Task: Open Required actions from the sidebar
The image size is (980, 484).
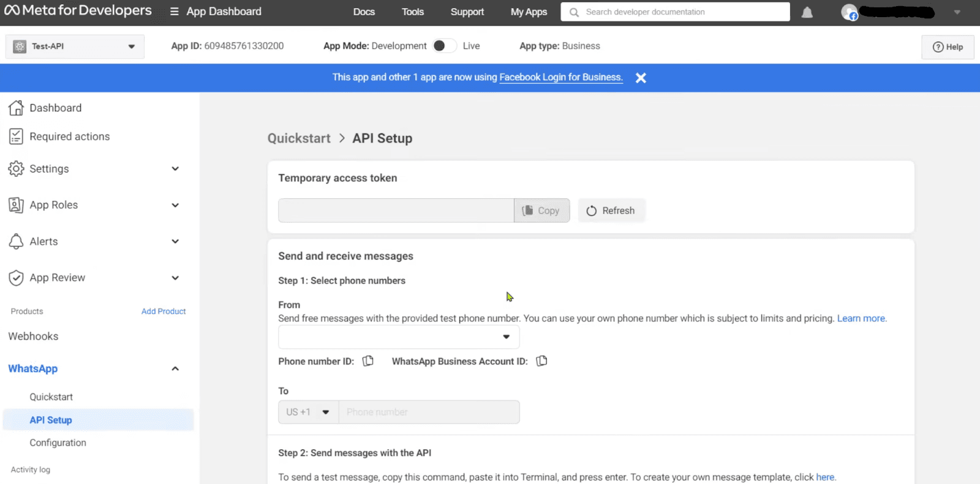Action: pyautogui.click(x=70, y=137)
